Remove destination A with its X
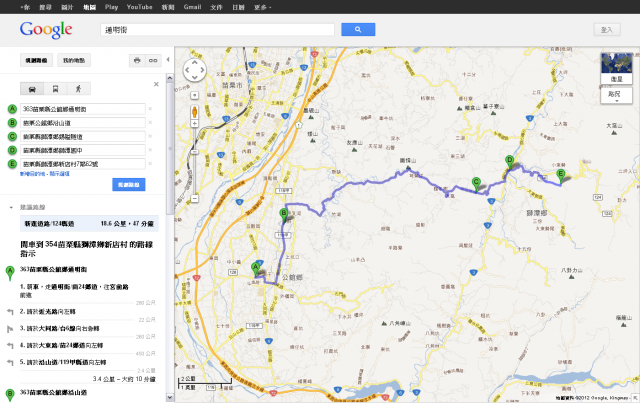Image resolution: width=640 pixels, height=403 pixels. [x=150, y=109]
